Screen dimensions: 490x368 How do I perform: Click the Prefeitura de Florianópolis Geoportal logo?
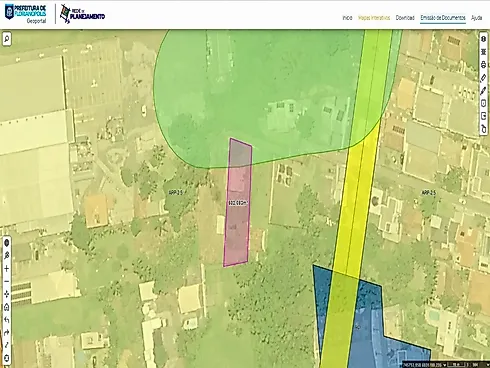click(x=26, y=13)
